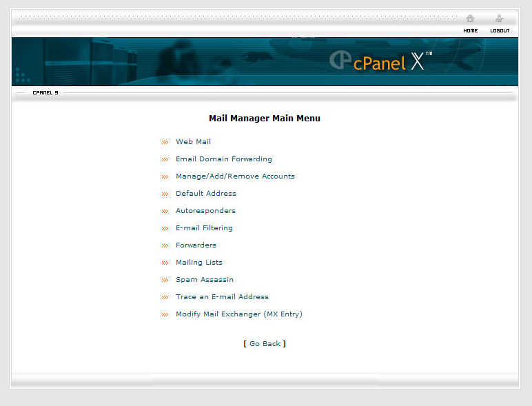This screenshot has width=532, height=406.
Task: Click the Home house icon
Action: pos(470,19)
